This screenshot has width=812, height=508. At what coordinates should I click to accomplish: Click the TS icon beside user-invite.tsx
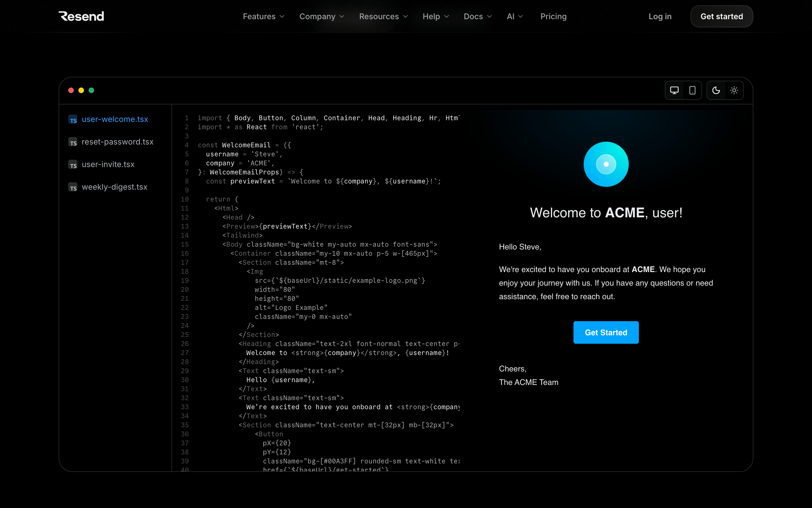(73, 165)
